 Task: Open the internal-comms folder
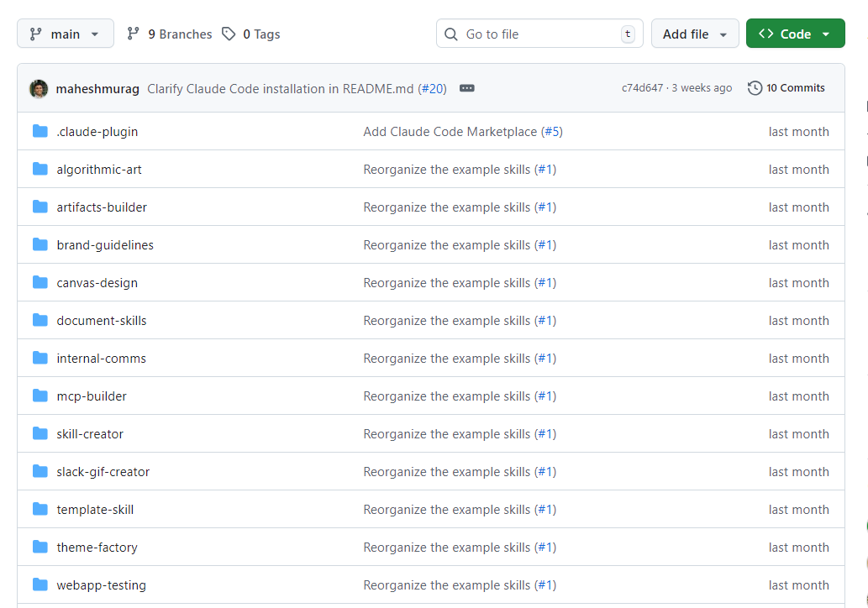pos(102,359)
